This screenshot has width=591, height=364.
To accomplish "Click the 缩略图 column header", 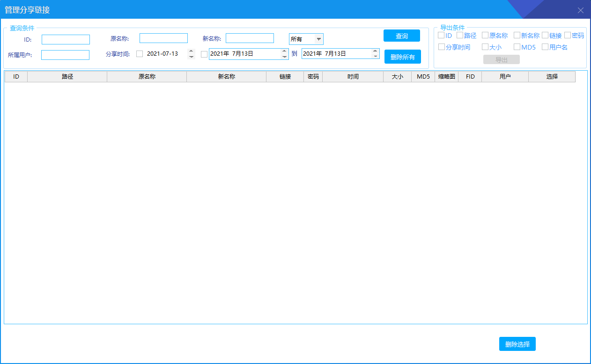I will 446,77.
